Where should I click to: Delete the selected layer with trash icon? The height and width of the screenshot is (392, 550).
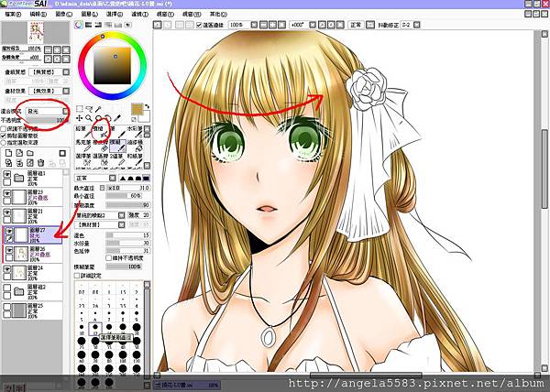[x=40, y=163]
